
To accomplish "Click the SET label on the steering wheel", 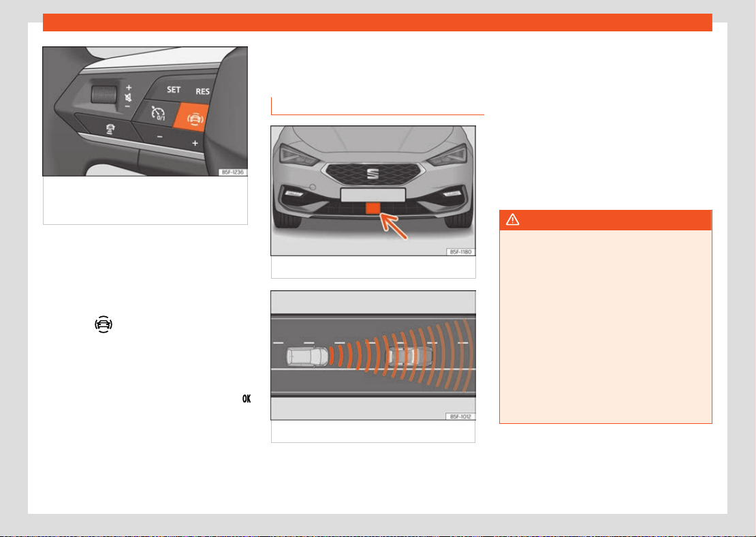I will (174, 90).
